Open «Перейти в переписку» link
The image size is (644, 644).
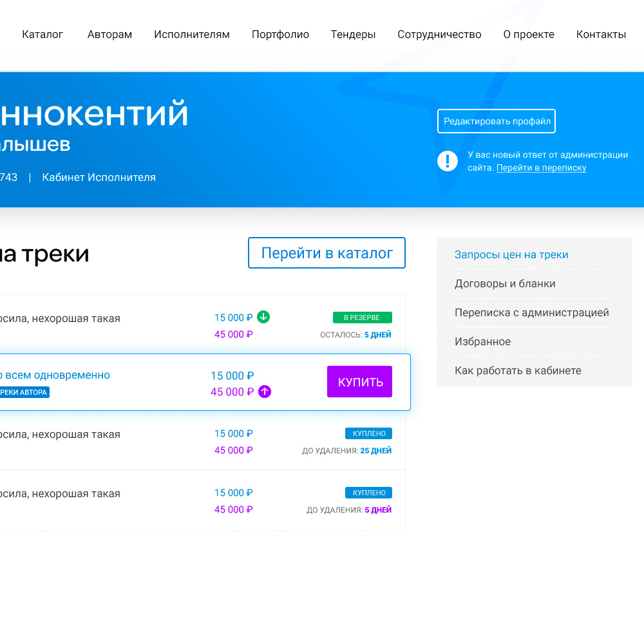coord(541,167)
